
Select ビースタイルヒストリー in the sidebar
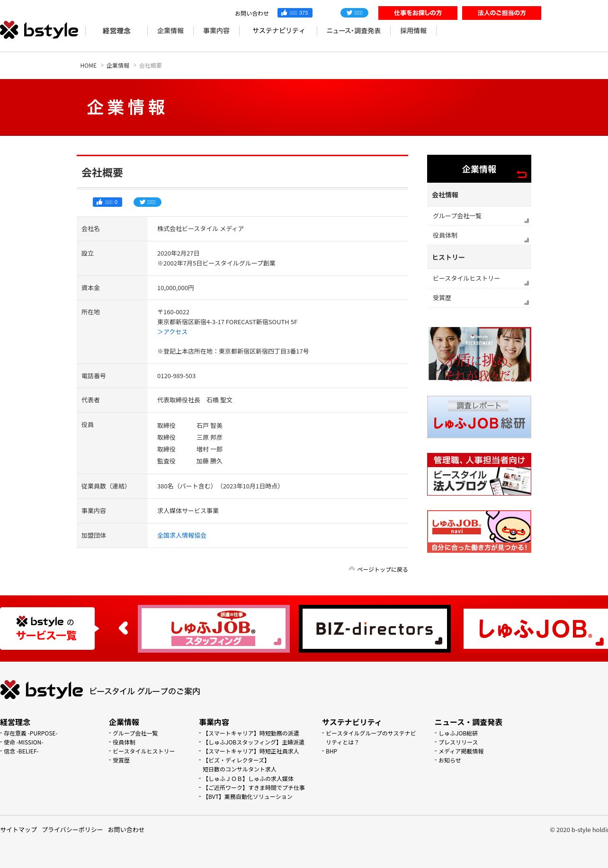coord(479,278)
